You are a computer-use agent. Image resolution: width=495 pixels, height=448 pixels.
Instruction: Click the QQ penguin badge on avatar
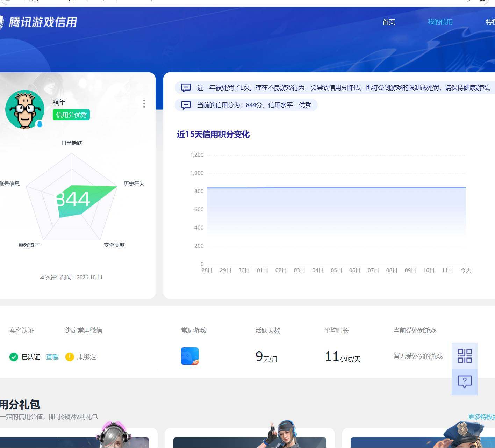40,124
